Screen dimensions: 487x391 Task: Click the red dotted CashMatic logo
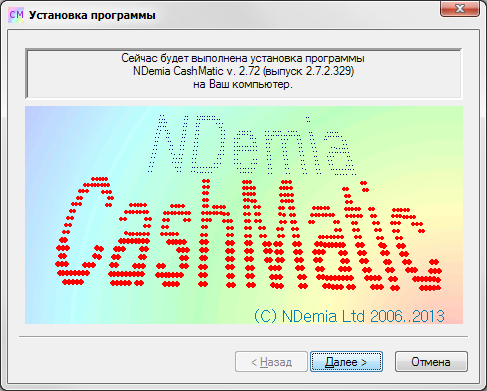pos(248,234)
